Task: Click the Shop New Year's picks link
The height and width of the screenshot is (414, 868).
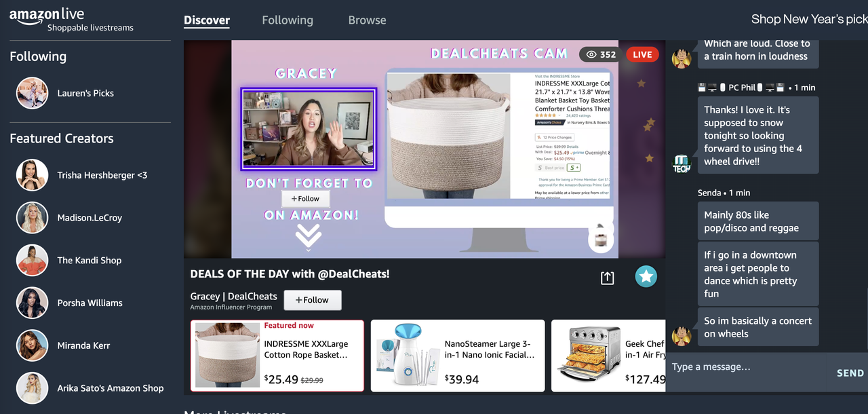Action: pos(809,19)
